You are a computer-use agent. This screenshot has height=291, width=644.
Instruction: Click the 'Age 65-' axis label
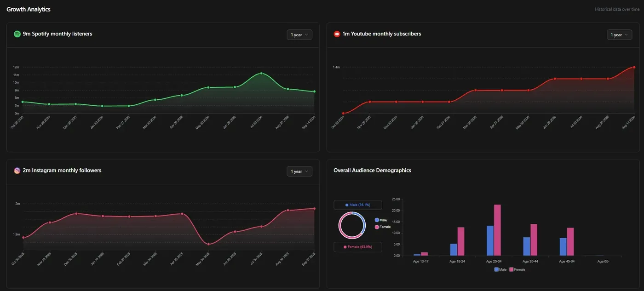(x=603, y=261)
